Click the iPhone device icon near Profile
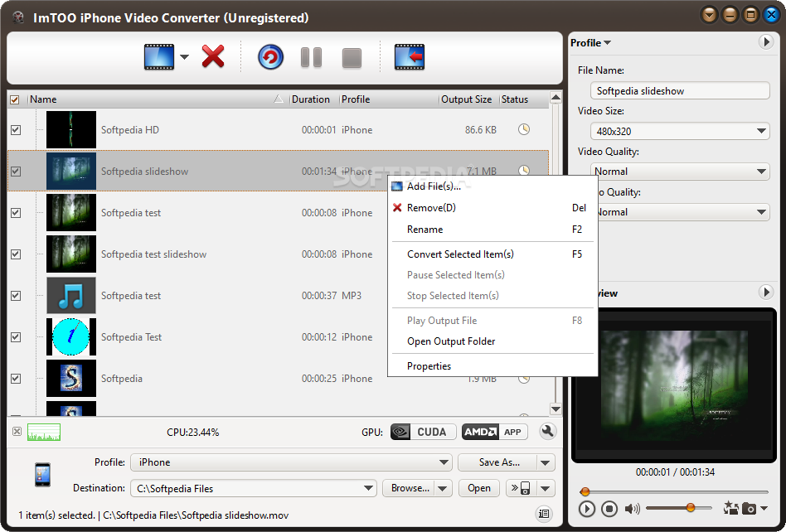Viewport: 786px width, 532px height. pyautogui.click(x=42, y=474)
